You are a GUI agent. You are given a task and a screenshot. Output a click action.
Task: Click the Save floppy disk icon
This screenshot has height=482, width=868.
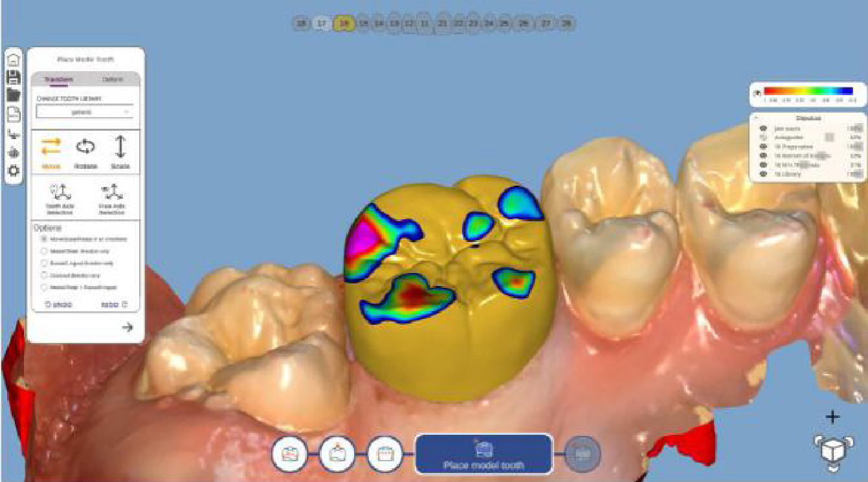[x=13, y=78]
